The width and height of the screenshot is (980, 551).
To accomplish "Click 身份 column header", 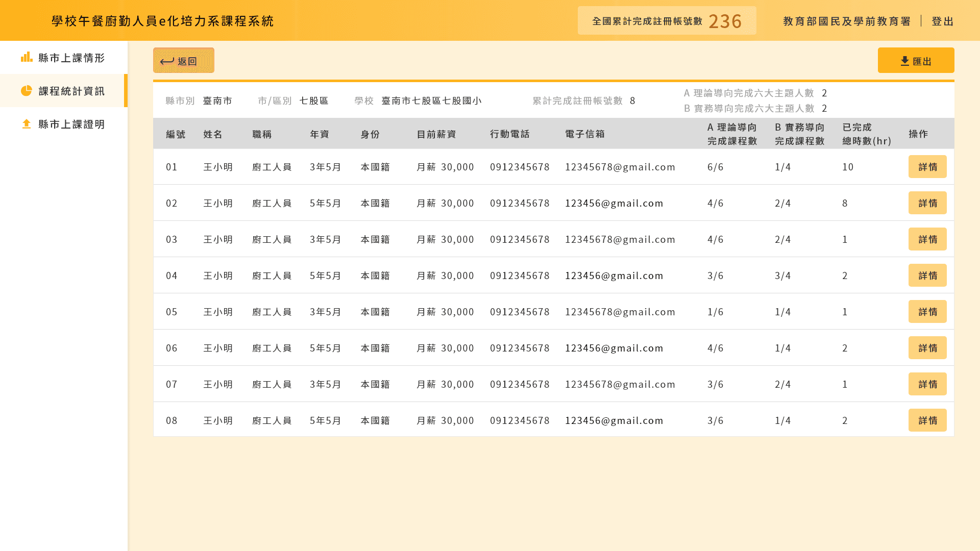I will [x=370, y=134].
